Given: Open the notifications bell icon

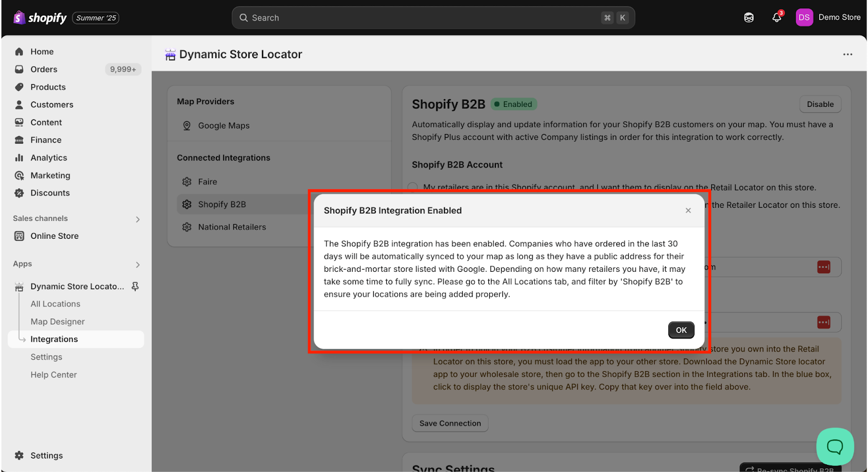Looking at the screenshot, I should pyautogui.click(x=777, y=18).
